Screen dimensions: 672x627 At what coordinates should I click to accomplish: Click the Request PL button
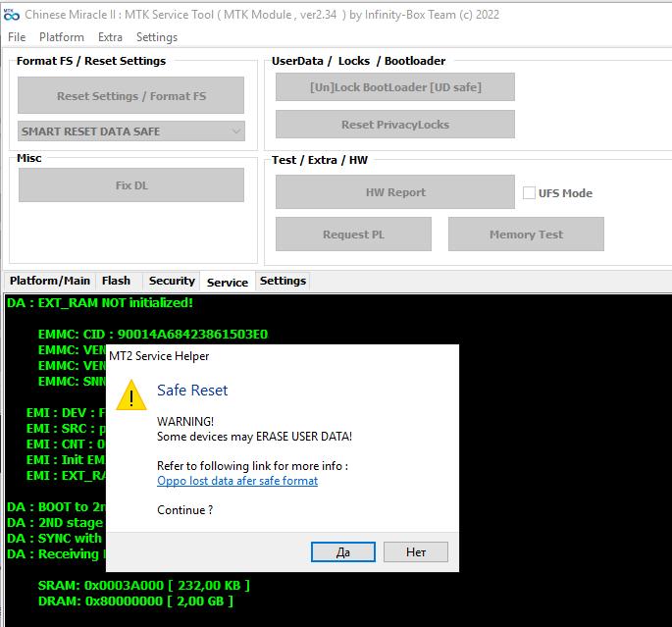(x=353, y=234)
